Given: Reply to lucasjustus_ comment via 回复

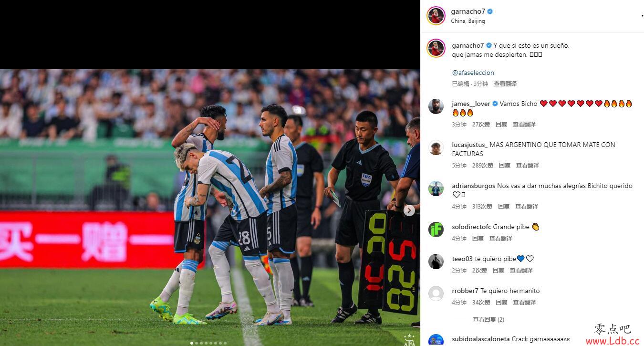Looking at the screenshot, I should tap(505, 166).
